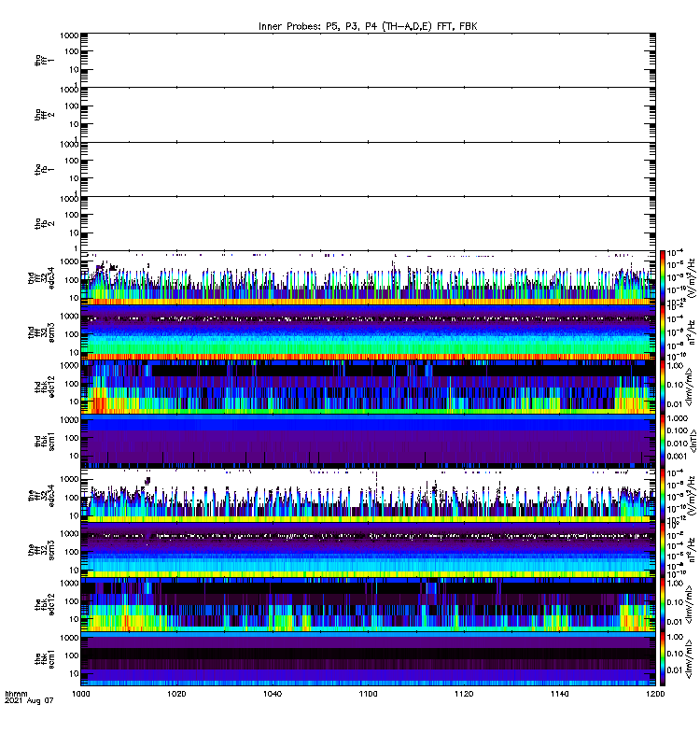Image resolution: width=700 pixels, height=747 pixels.
Task: Click the 'tha ff 2' axis label
Action: [44, 115]
